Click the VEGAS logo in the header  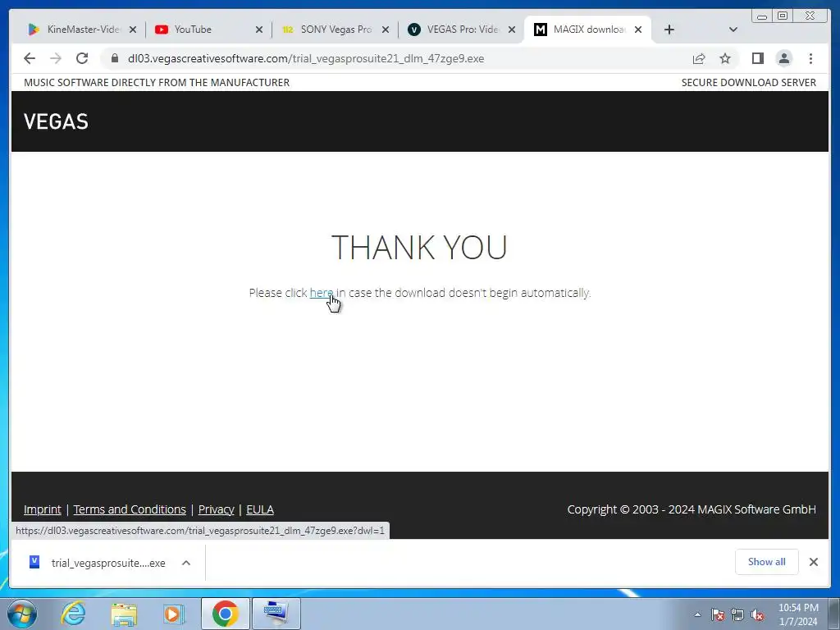click(56, 121)
